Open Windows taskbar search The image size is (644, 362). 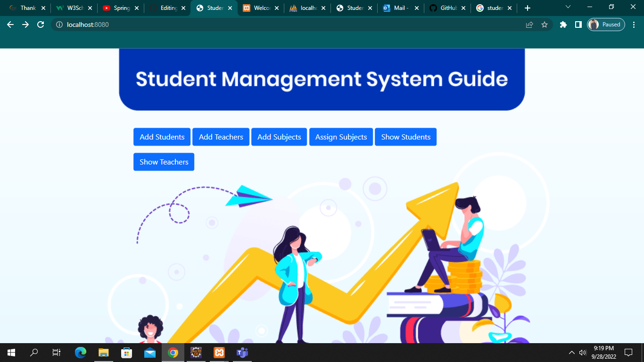point(34,353)
